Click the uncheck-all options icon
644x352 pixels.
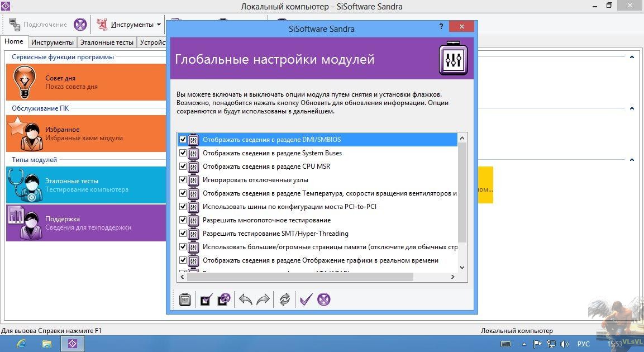tap(224, 299)
